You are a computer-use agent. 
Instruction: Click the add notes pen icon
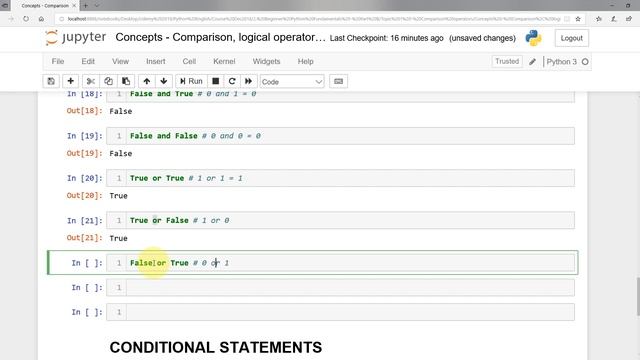coord(614,19)
